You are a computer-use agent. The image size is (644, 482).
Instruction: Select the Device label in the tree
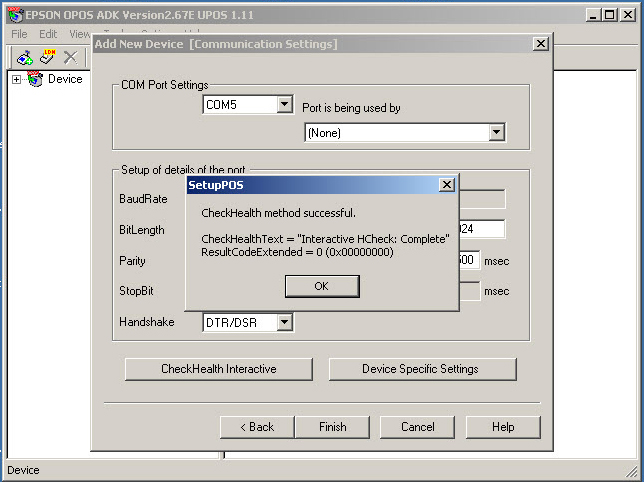pyautogui.click(x=65, y=79)
